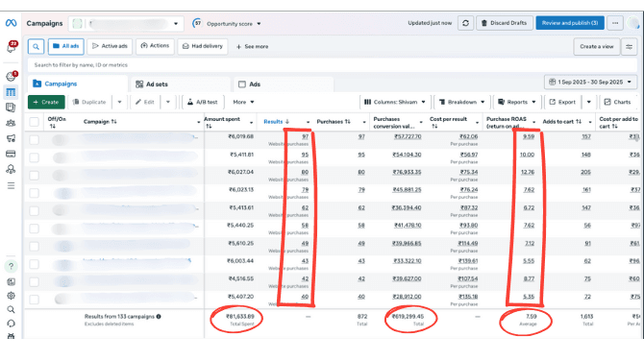Click the Edit button
The image size is (644, 361).
(145, 102)
